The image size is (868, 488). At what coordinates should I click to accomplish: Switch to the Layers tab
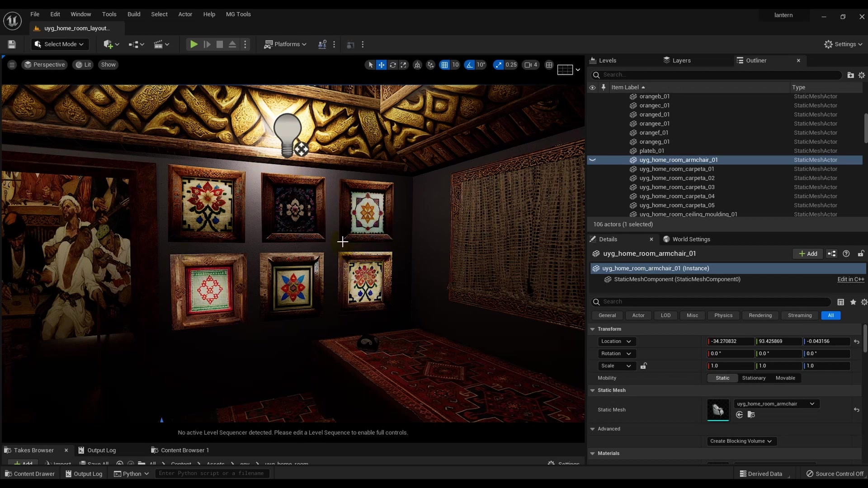click(681, 60)
